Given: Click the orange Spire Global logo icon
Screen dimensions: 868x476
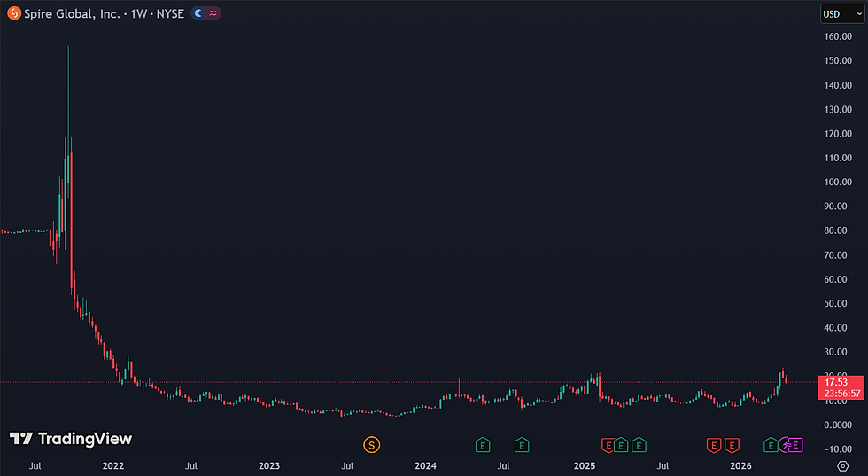Looking at the screenshot, I should (x=14, y=13).
